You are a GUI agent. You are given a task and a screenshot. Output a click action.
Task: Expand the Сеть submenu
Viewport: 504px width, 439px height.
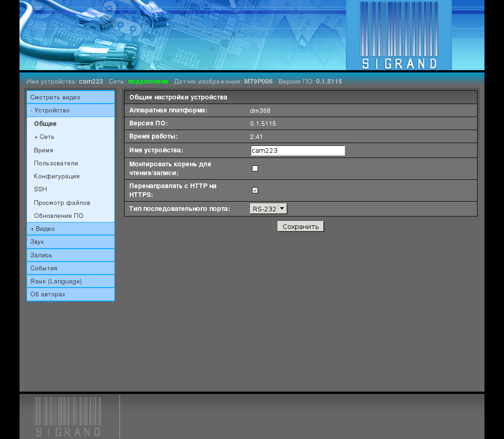44,137
